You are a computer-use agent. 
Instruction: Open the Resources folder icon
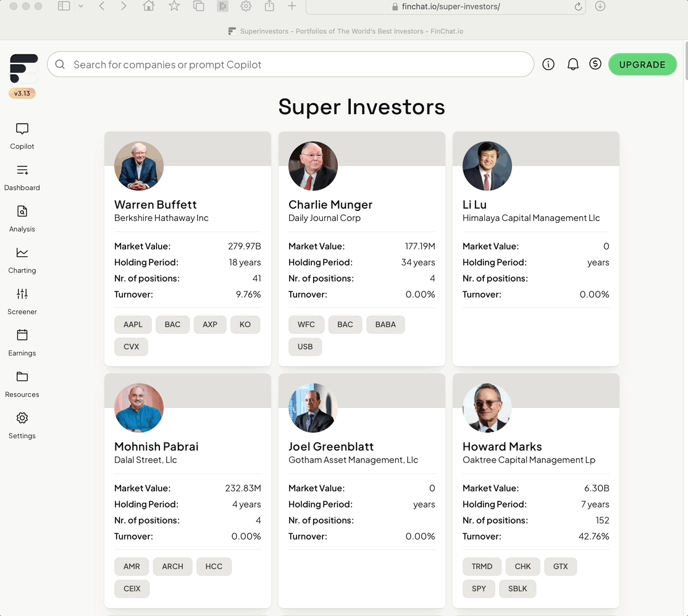tap(22, 377)
